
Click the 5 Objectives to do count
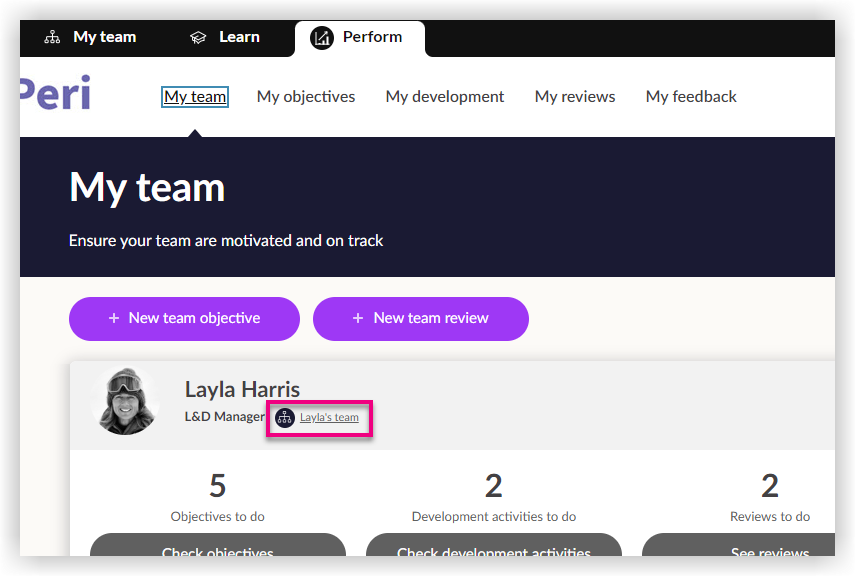click(218, 486)
